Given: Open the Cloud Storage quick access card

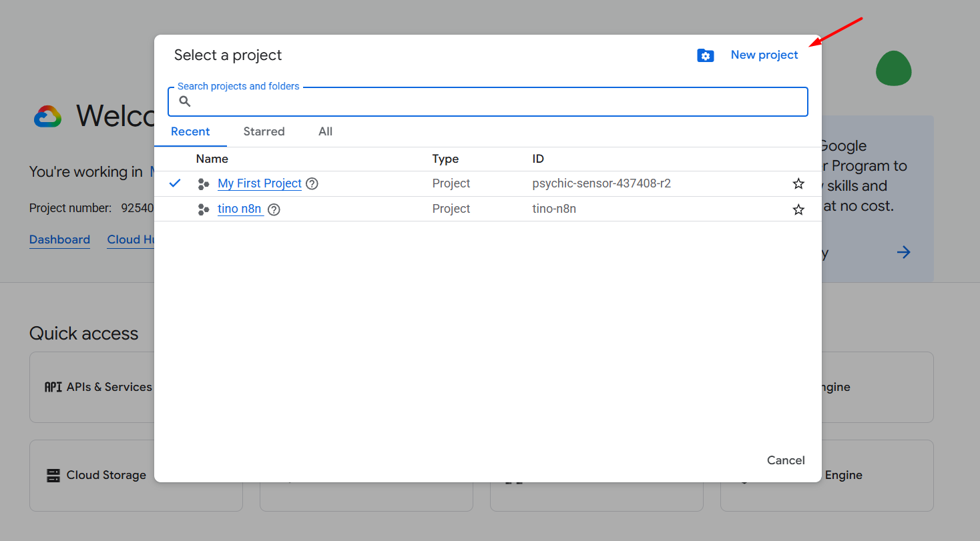Looking at the screenshot, I should (136, 475).
